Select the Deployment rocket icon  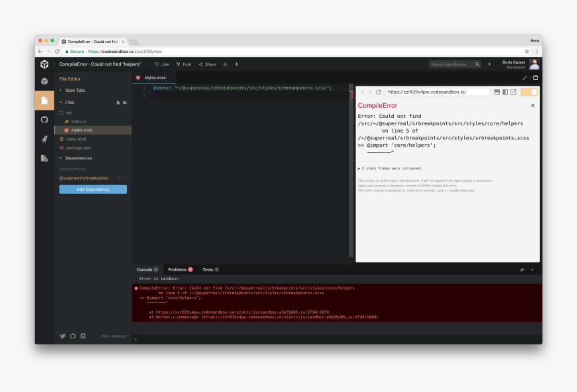[x=44, y=139]
